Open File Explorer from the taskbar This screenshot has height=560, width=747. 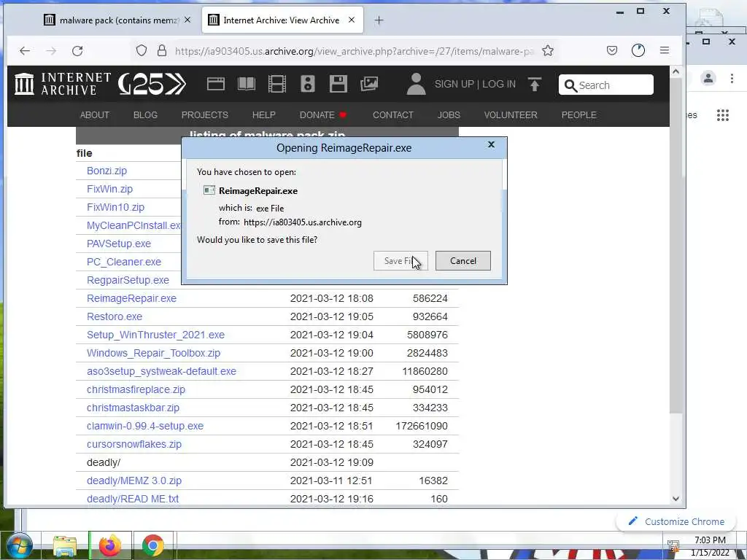[x=65, y=545]
